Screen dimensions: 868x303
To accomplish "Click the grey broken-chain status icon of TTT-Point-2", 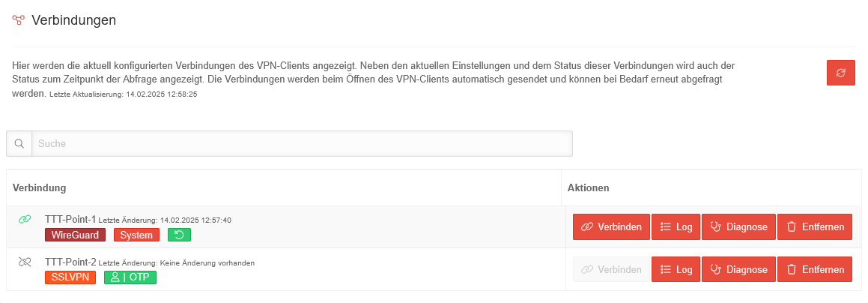I will pos(24,262).
